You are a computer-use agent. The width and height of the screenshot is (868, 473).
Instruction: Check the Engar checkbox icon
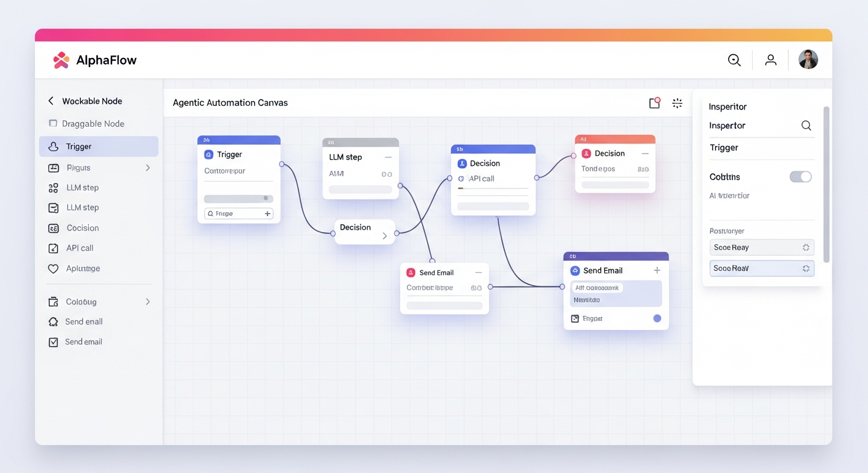[x=575, y=318]
